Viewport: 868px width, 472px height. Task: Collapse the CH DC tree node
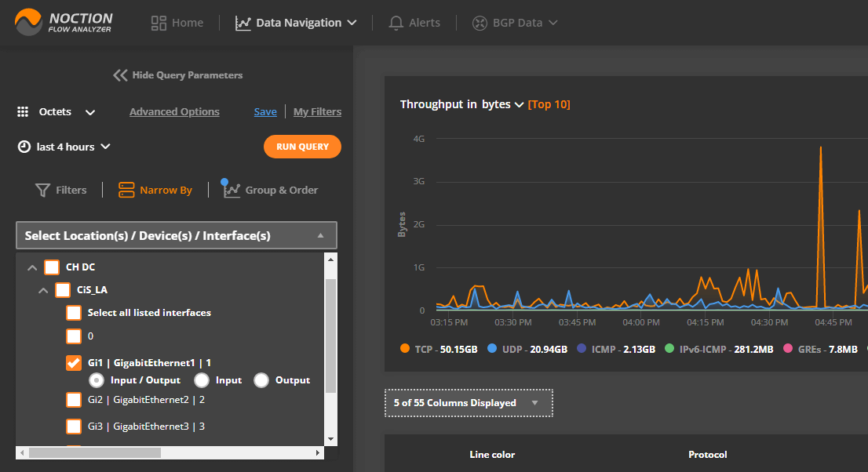coord(32,268)
